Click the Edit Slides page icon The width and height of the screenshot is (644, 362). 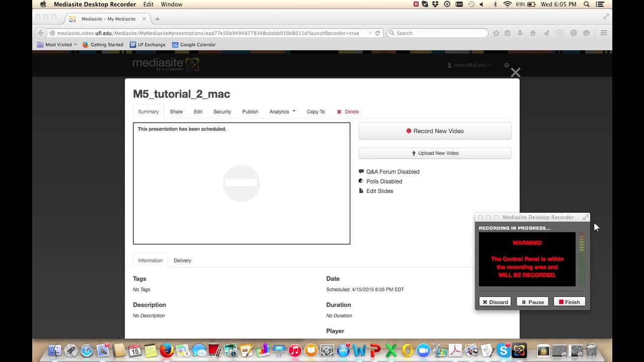(361, 191)
